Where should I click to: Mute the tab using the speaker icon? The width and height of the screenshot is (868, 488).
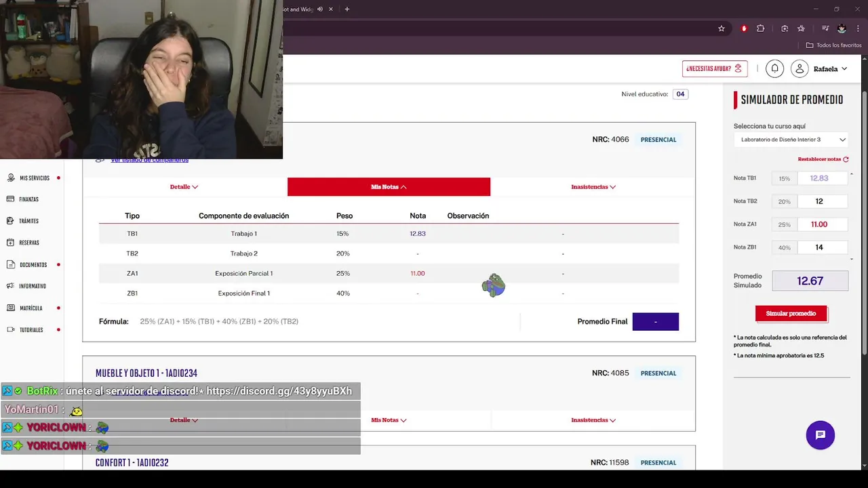[x=319, y=9]
